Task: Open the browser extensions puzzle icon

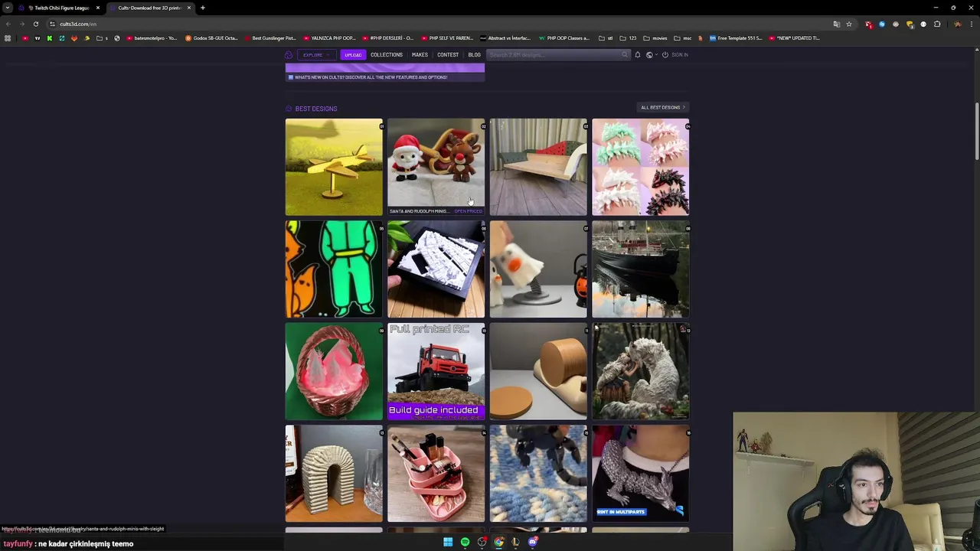Action: tap(937, 24)
